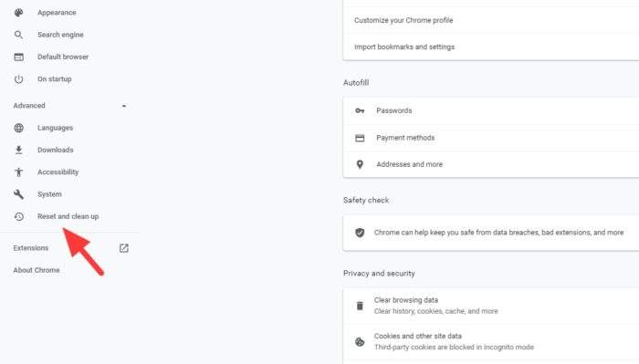
Task: Click the Search engine magnifier icon
Action: [19, 35]
